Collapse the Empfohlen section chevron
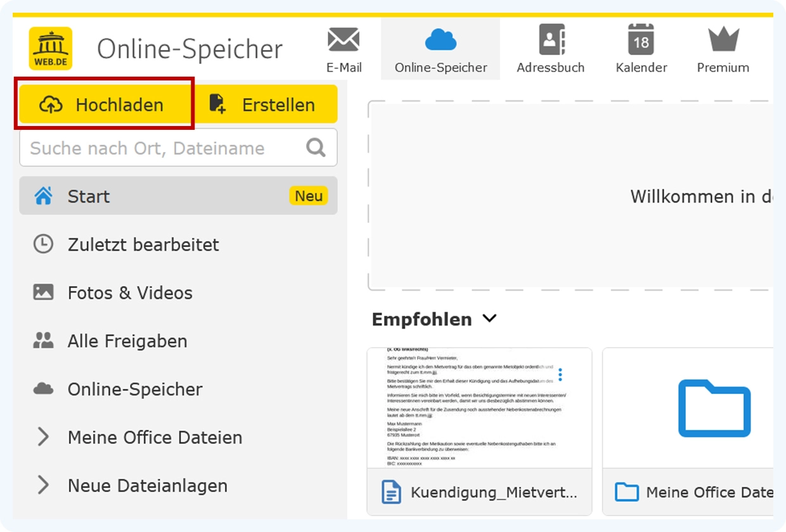The image size is (786, 532). pos(489,319)
